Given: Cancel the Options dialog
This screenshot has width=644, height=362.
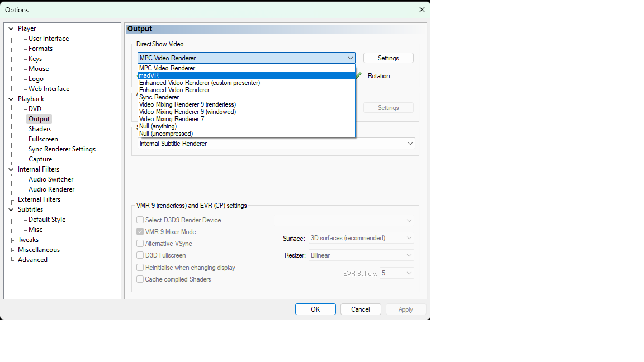Looking at the screenshot, I should click(x=360, y=309).
